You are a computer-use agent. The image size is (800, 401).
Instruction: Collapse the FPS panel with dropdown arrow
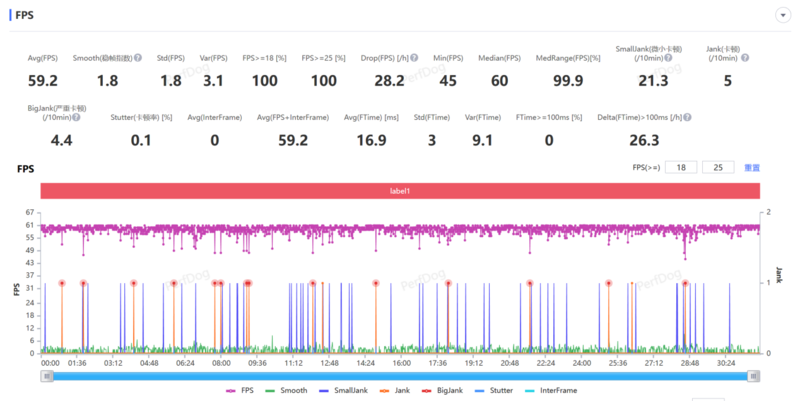783,15
